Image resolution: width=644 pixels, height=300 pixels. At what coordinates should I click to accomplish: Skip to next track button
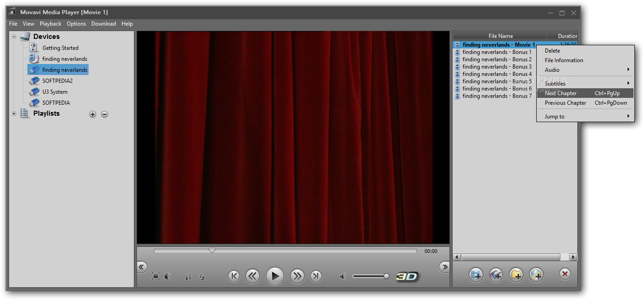click(316, 276)
